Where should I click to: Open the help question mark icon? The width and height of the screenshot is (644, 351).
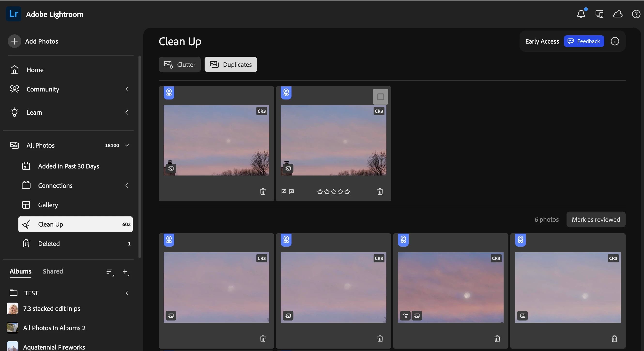coord(636,14)
